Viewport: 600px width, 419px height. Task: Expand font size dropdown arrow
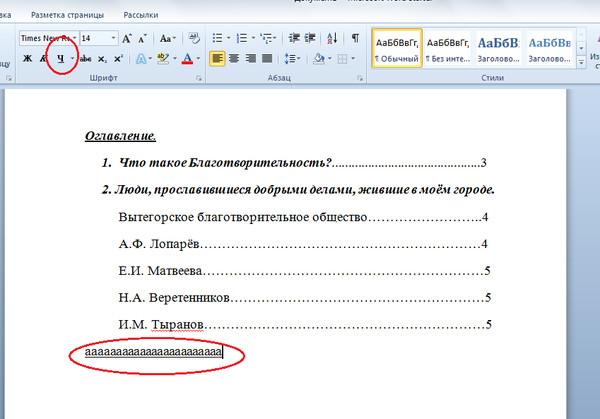(113, 38)
